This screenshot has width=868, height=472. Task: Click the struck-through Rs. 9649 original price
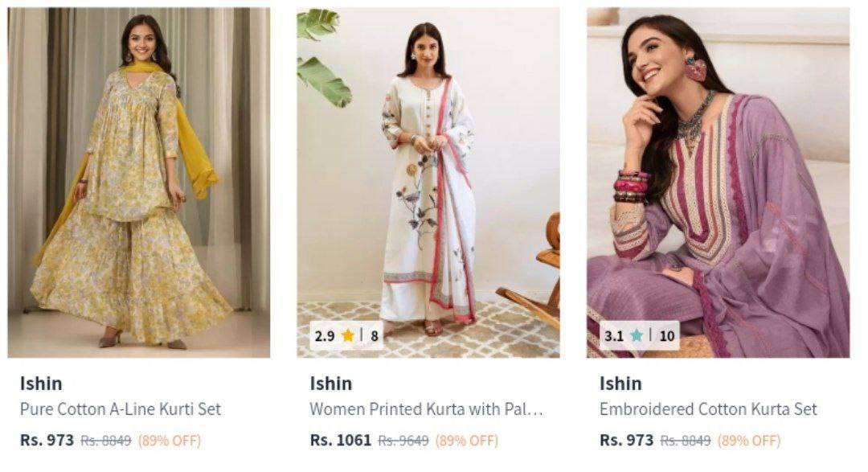[x=403, y=441]
